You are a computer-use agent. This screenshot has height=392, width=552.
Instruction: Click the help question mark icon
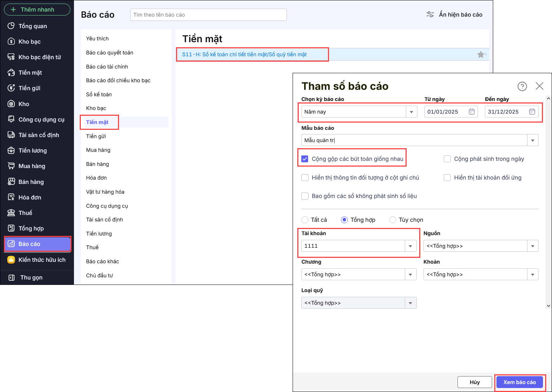click(522, 86)
